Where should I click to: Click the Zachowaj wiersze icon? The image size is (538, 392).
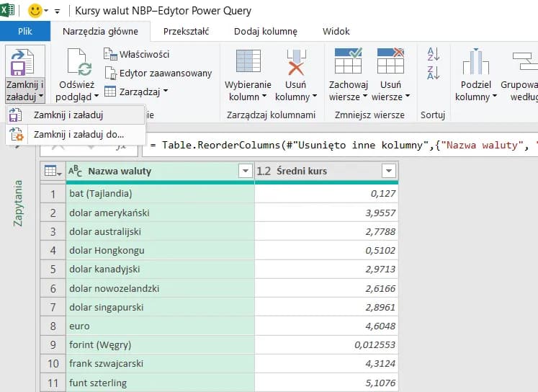point(348,62)
